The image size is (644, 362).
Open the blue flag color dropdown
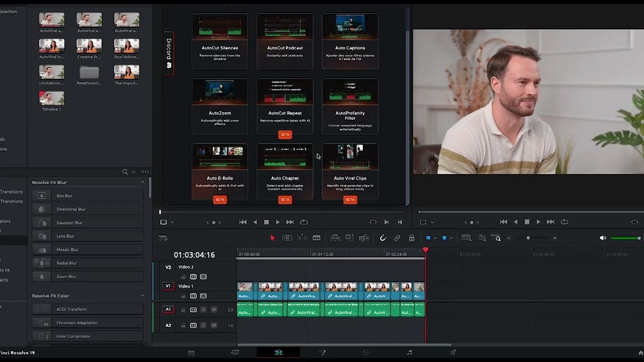(436, 238)
